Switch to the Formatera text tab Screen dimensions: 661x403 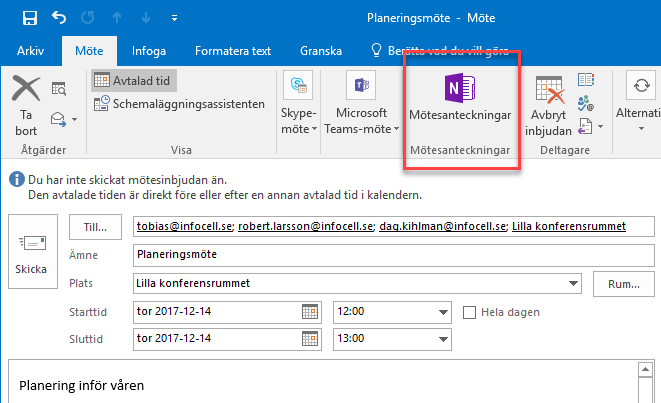click(233, 50)
